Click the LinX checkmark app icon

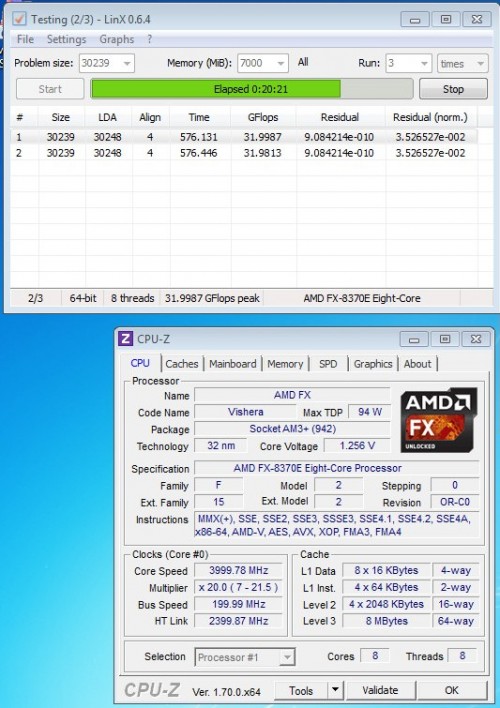tap(19, 19)
